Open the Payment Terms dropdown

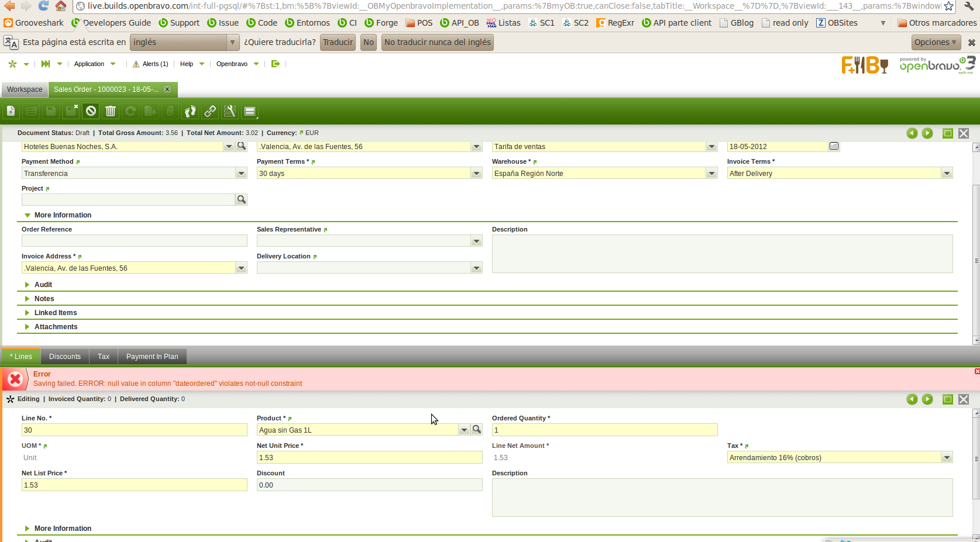coord(476,174)
